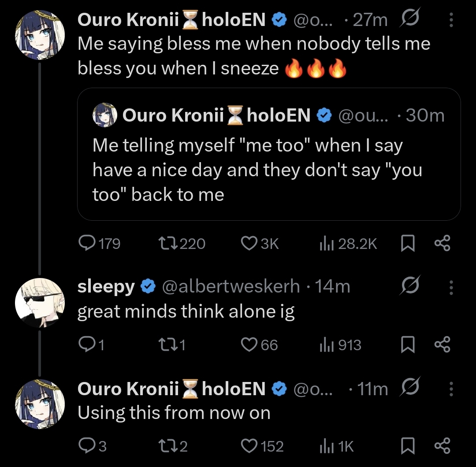Bookmark the top Ouro Kronii tweet

coord(408,243)
